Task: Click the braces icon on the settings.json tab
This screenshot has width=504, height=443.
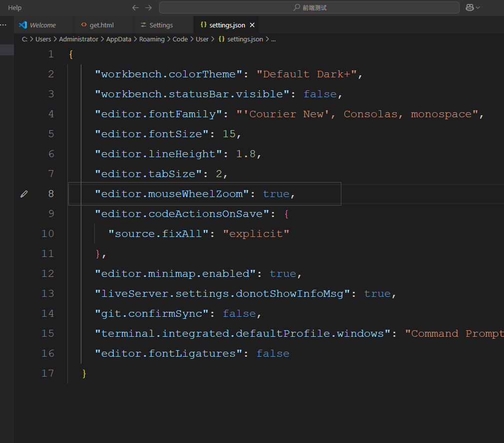Action: pyautogui.click(x=203, y=24)
